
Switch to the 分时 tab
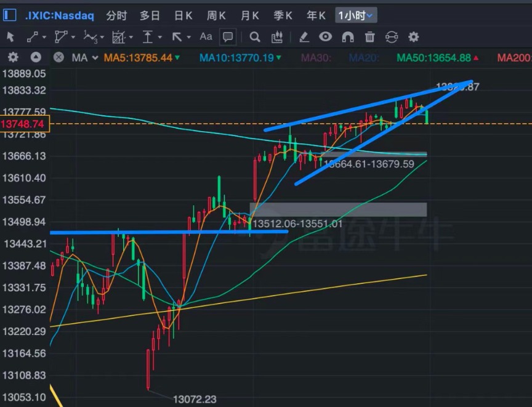pos(116,15)
